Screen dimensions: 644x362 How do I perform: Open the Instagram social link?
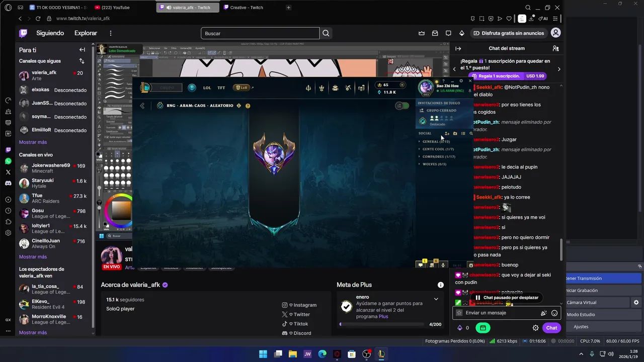pos(299,305)
